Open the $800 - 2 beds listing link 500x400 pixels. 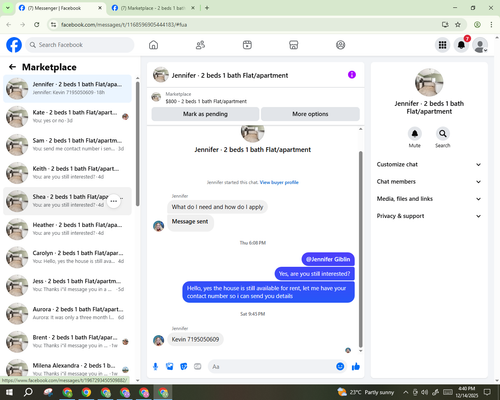[x=206, y=101]
